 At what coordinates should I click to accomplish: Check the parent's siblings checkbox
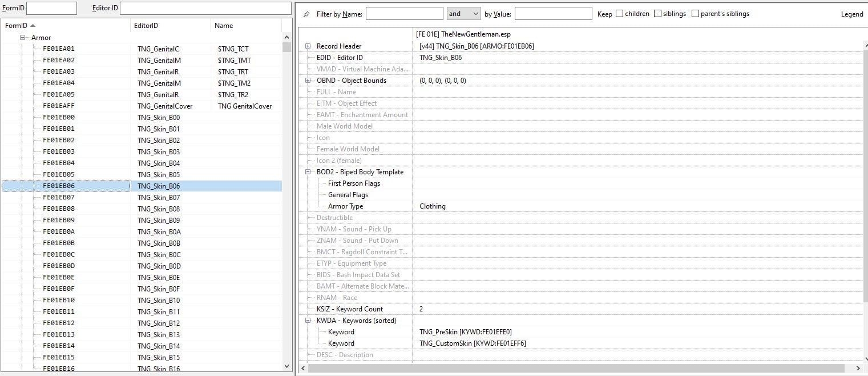[x=695, y=14]
